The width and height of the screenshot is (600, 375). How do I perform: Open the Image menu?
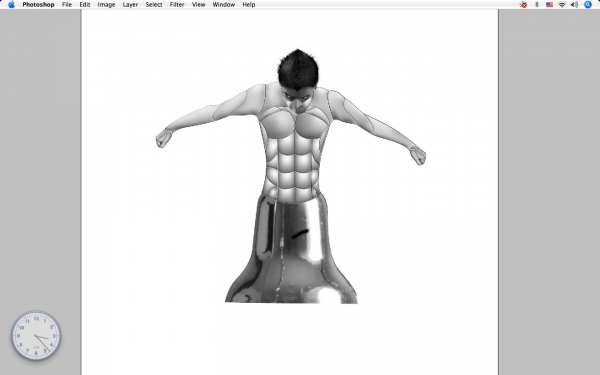click(x=106, y=5)
